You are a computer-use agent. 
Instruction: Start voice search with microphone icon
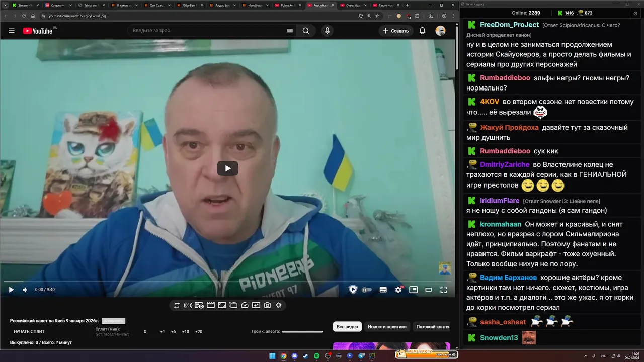coord(328,31)
